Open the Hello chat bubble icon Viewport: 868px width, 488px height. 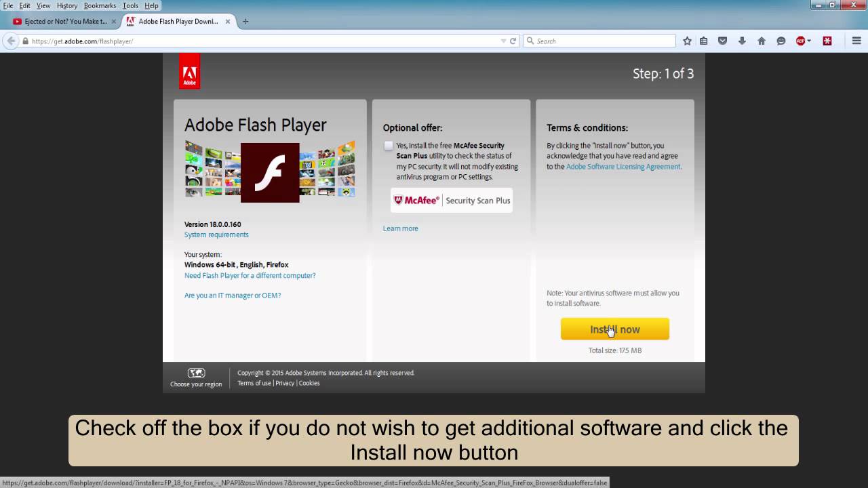pyautogui.click(x=781, y=41)
